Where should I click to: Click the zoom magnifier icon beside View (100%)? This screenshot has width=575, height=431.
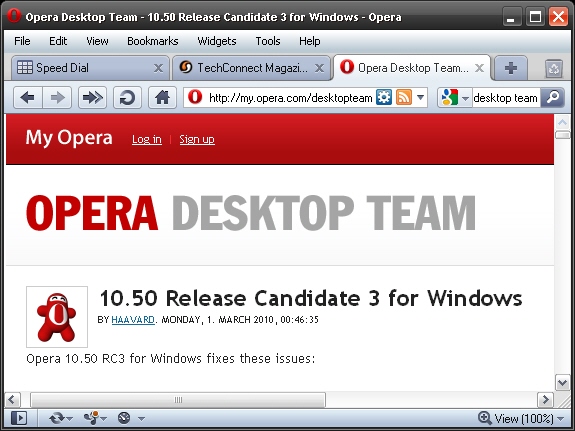(484, 418)
